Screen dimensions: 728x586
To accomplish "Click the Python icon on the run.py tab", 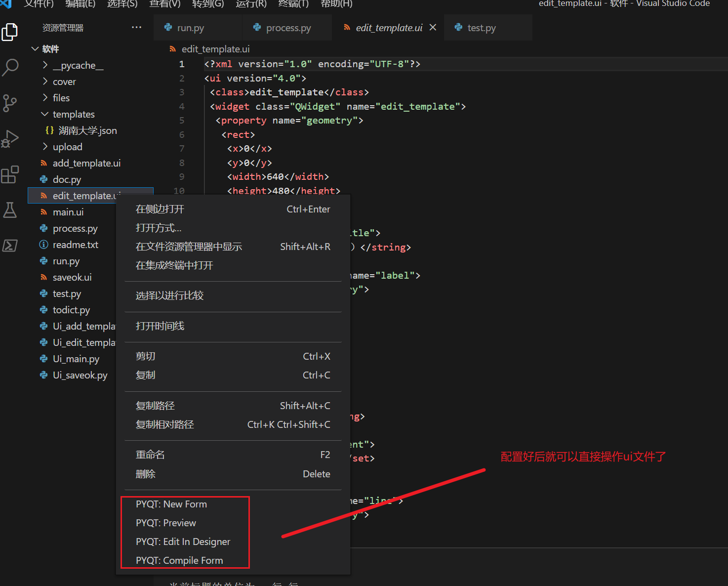I will click(168, 28).
